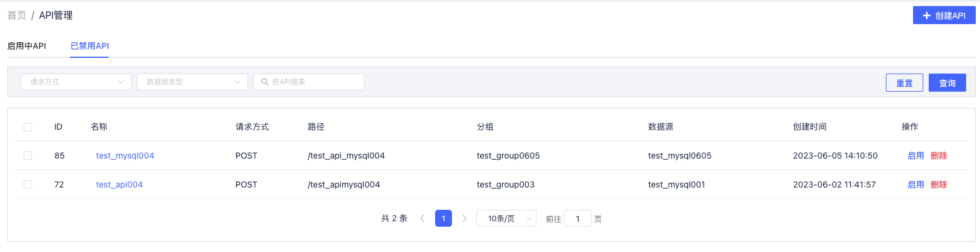Click the ID cell 72
The height and width of the screenshot is (252, 980).
pyautogui.click(x=59, y=184)
